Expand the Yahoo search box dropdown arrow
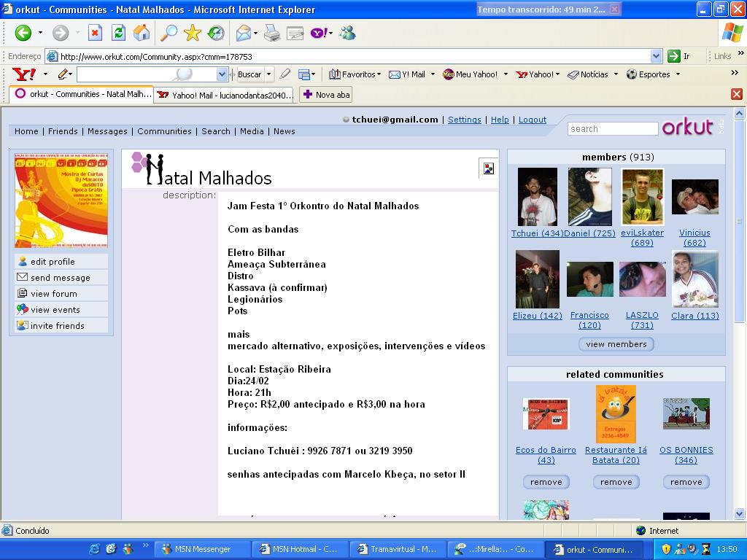This screenshot has height=560, width=747. pyautogui.click(x=222, y=74)
